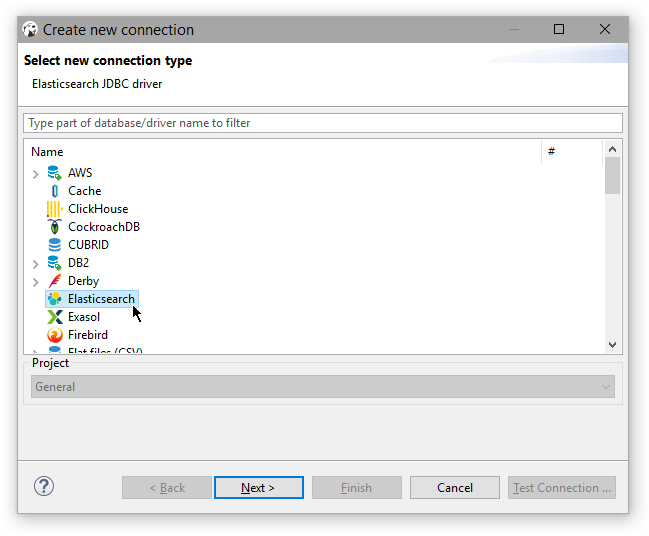Viewport: 649px width, 536px height.
Task: Click the driver list scrollbar down arrow
Action: tap(612, 344)
